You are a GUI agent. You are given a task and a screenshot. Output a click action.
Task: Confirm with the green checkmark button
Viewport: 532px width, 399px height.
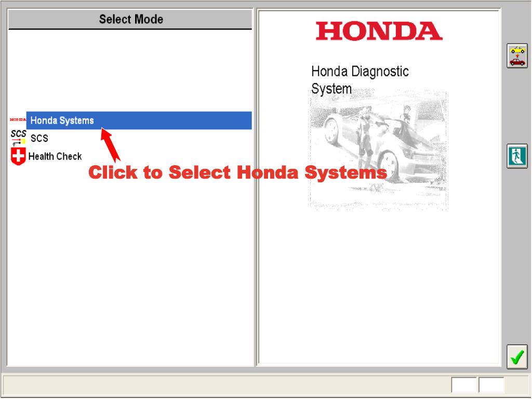tap(517, 356)
